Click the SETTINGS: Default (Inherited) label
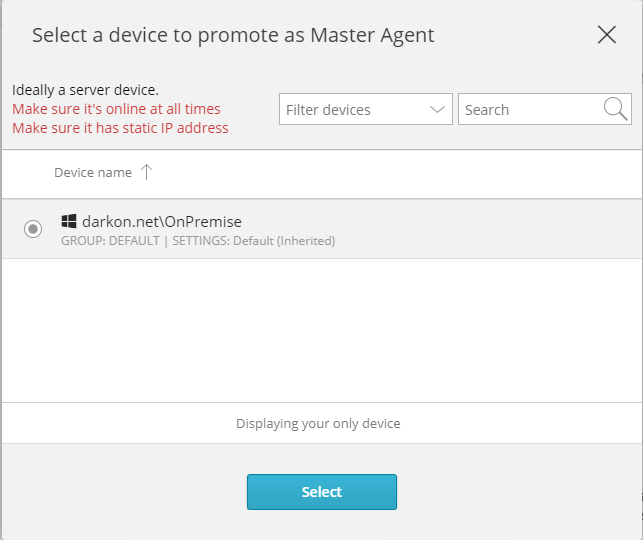Image resolution: width=643 pixels, height=540 pixels. pyautogui.click(x=253, y=241)
